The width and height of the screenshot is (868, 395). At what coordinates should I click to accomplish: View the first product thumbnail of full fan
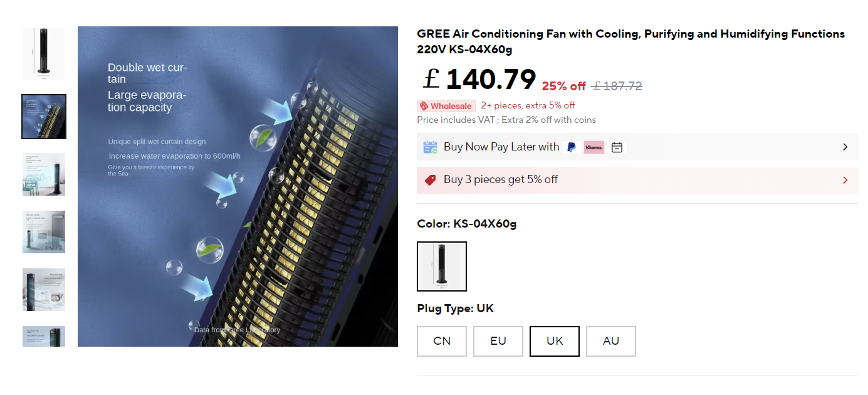coord(44,54)
